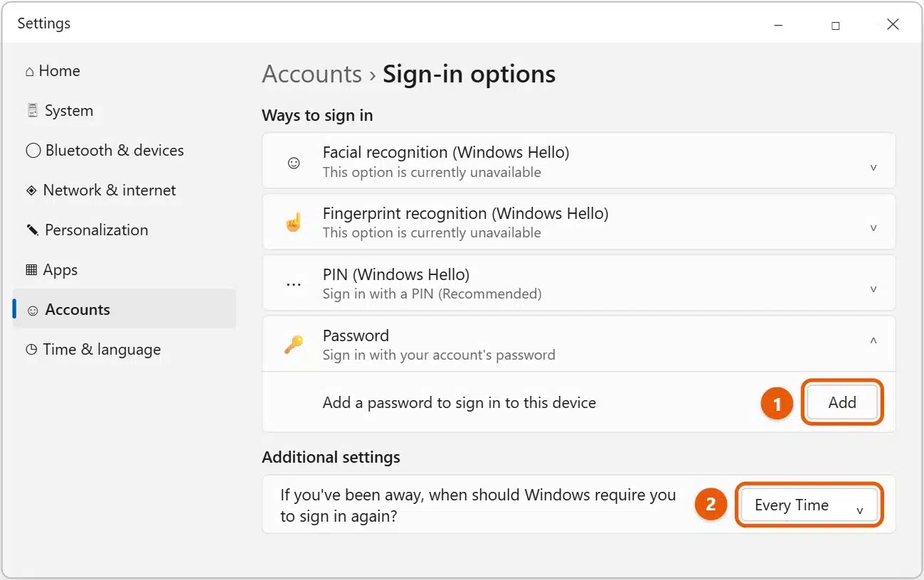Screen dimensions: 924x580
Task: Click the Personalization brush icon
Action: pos(33,230)
